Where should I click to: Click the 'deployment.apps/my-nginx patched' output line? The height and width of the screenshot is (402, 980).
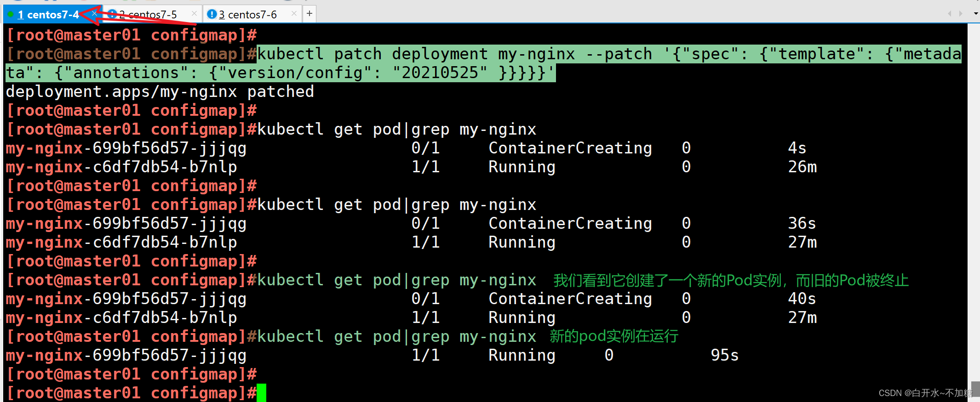pyautogui.click(x=160, y=91)
